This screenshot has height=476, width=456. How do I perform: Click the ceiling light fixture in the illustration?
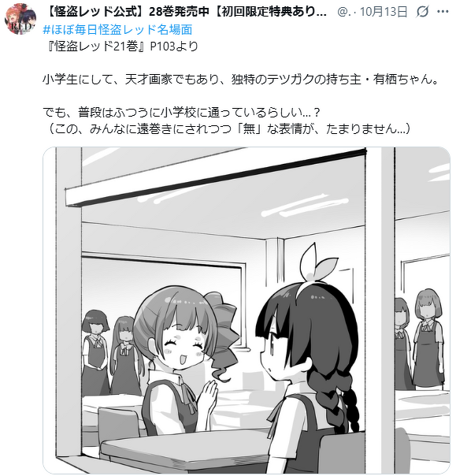(216, 177)
